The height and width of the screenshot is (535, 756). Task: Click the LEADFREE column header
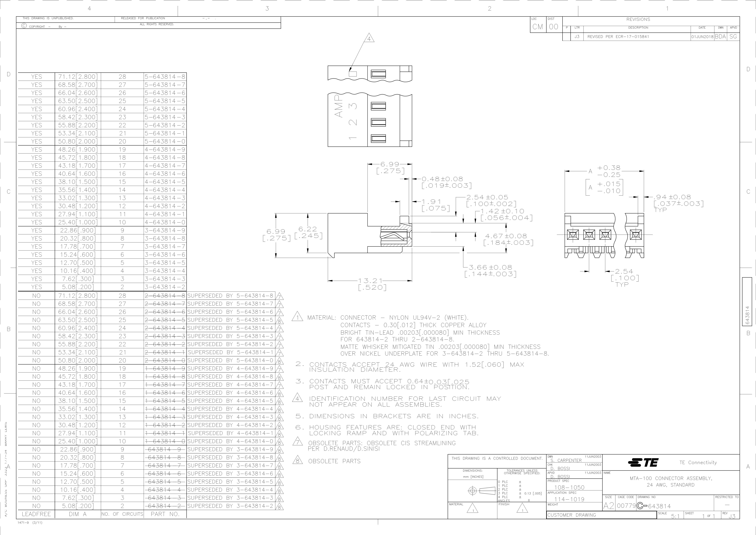point(36,514)
